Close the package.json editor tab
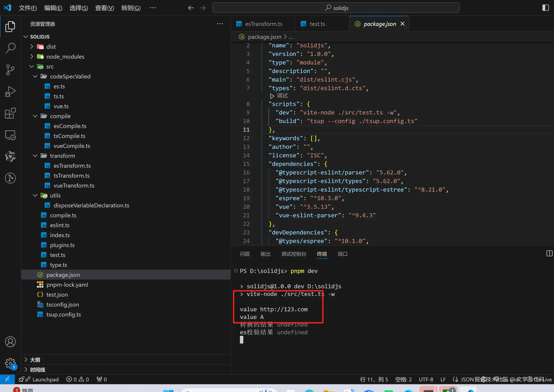Viewport: 554px width, 392px height. point(402,24)
